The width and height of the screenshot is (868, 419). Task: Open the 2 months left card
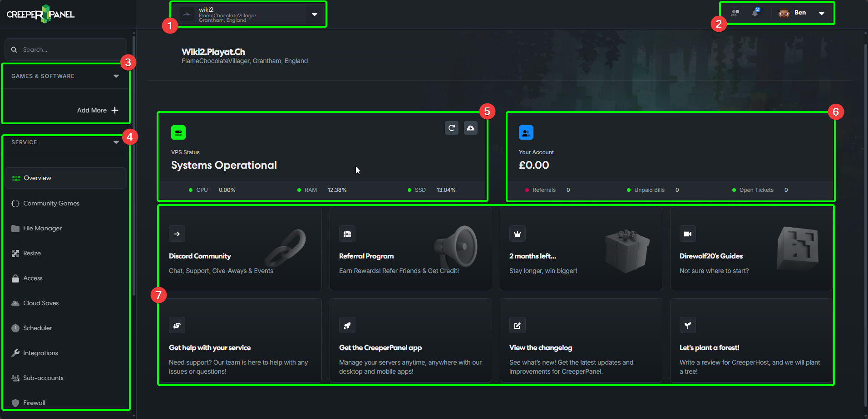(x=581, y=249)
